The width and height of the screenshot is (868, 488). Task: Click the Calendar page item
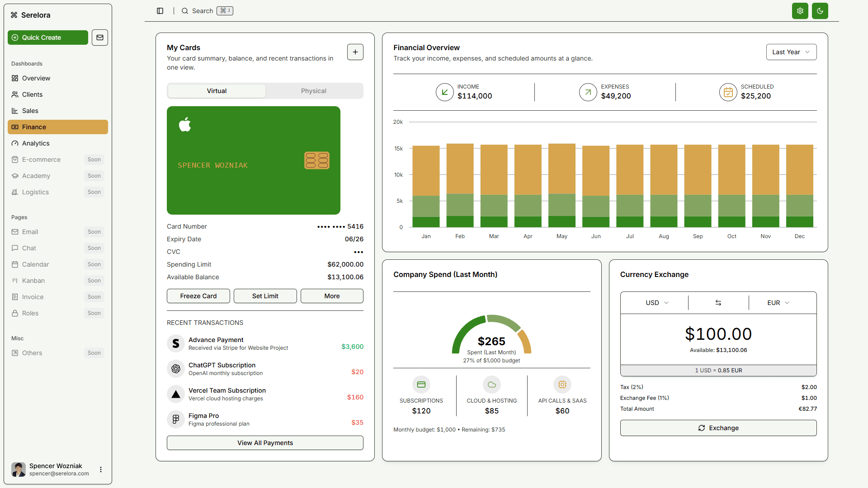[58, 264]
